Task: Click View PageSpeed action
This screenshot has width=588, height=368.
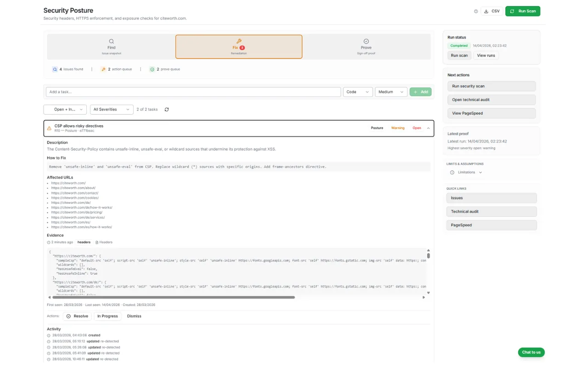Action: click(x=492, y=113)
